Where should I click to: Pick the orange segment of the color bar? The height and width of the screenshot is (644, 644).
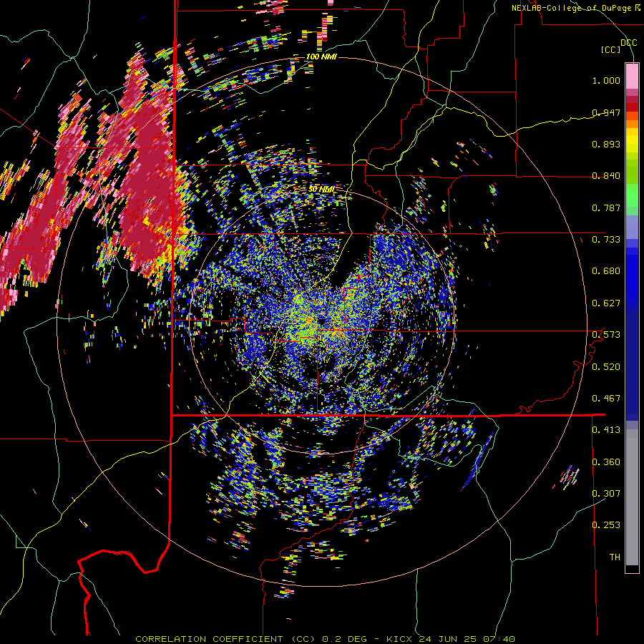632,121
